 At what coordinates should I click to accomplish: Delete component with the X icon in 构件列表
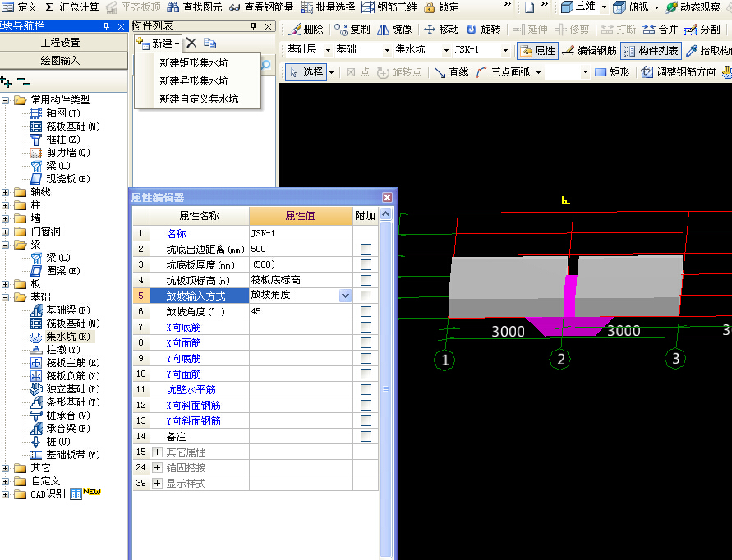(191, 44)
